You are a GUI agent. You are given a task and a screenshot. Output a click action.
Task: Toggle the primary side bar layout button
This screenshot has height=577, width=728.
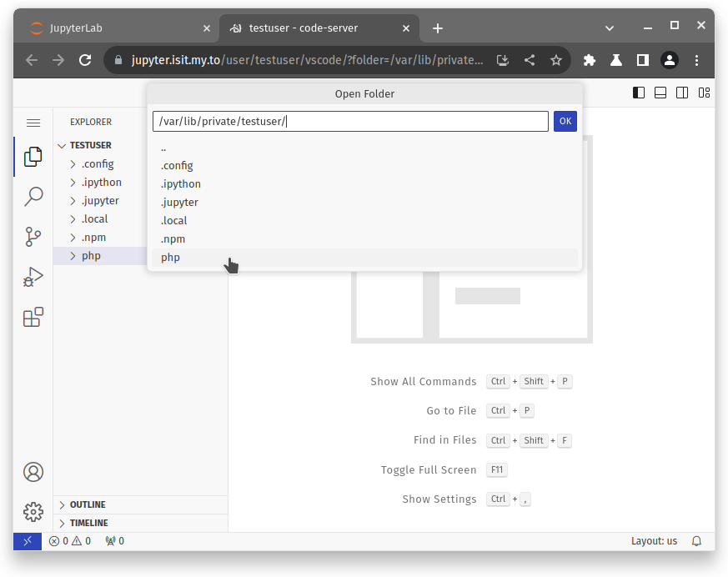coord(639,93)
